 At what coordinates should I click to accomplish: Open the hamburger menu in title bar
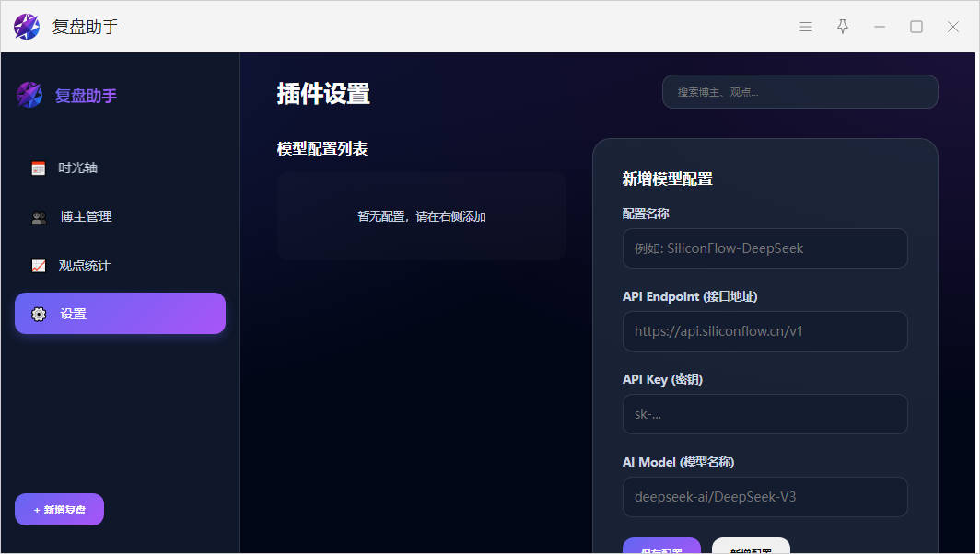coord(806,27)
